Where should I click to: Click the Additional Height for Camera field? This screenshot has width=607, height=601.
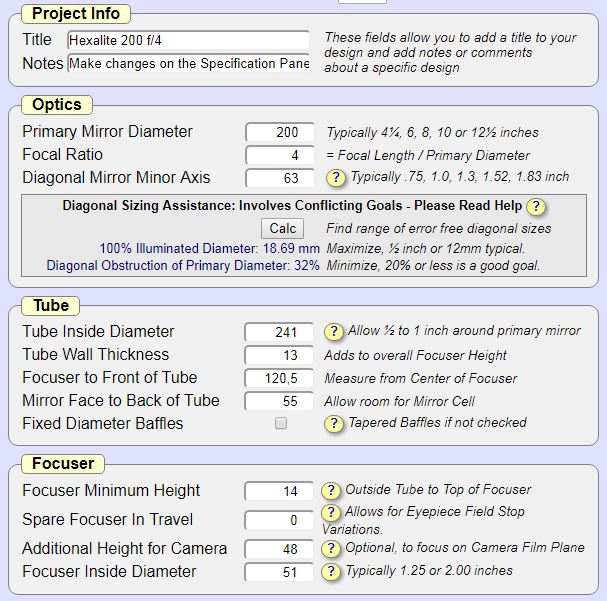280,549
